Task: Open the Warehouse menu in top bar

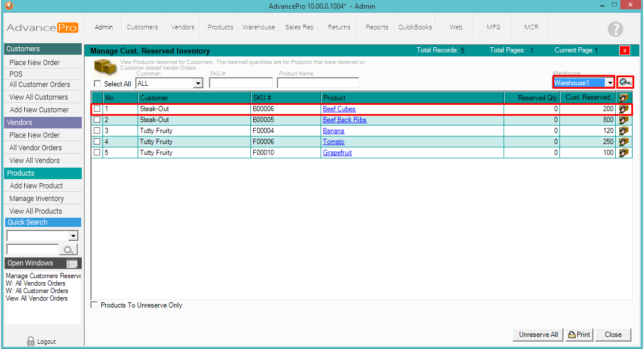Action: (258, 27)
